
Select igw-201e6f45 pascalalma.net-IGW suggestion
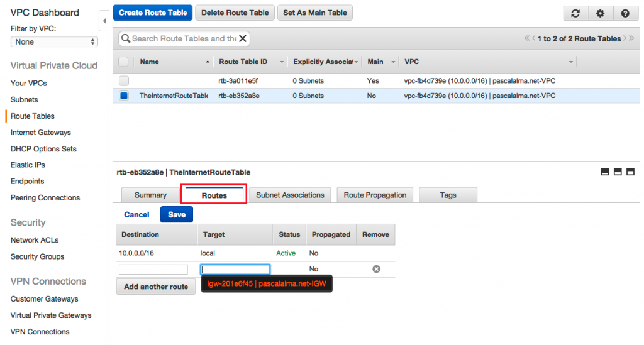(x=267, y=283)
